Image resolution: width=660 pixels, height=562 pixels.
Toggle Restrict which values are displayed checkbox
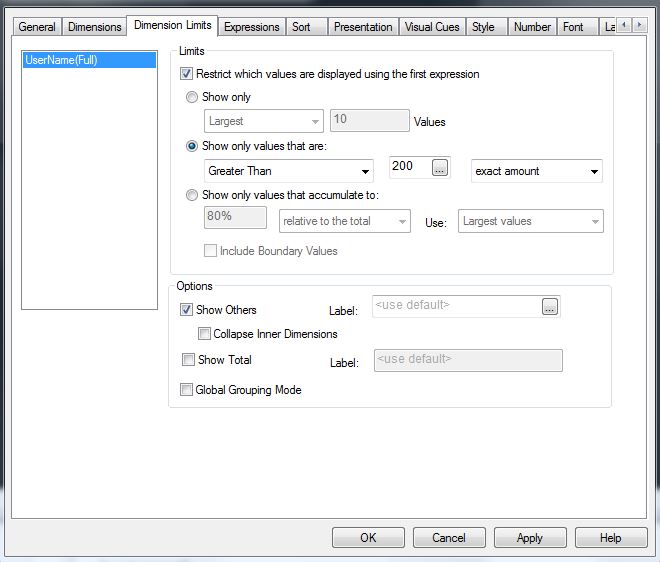point(187,74)
